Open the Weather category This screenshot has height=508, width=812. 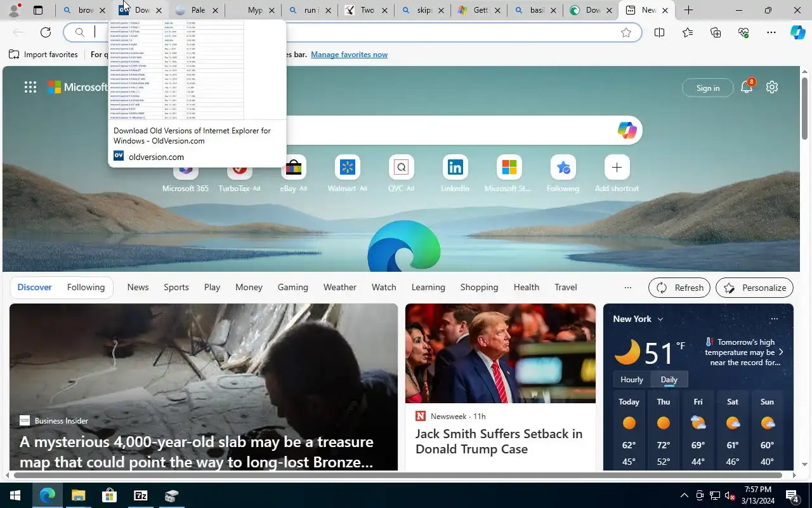pos(340,287)
